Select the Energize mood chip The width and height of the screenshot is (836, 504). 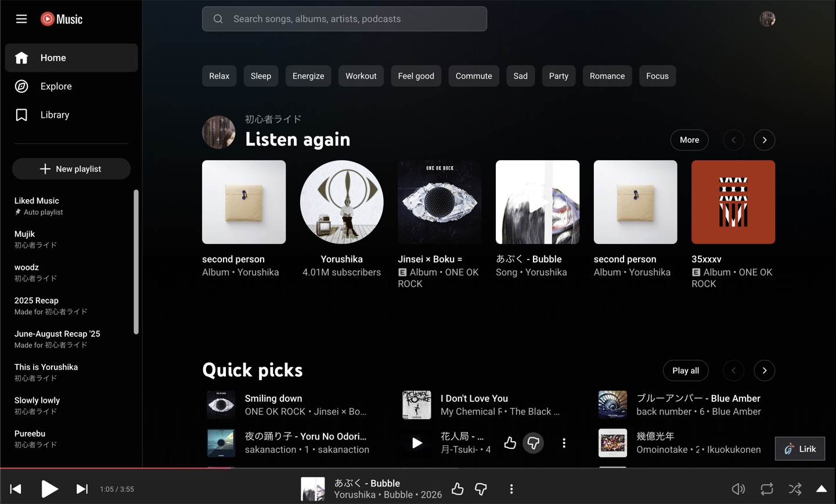point(308,76)
